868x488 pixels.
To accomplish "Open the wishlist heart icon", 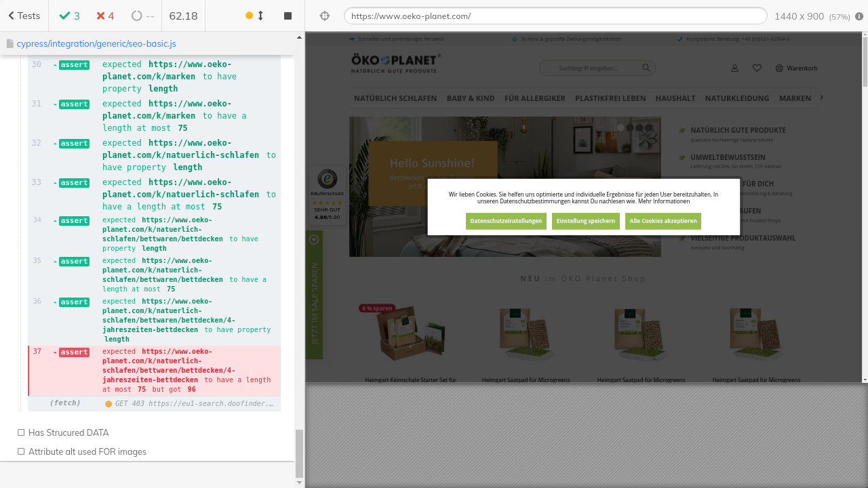I will (757, 68).
